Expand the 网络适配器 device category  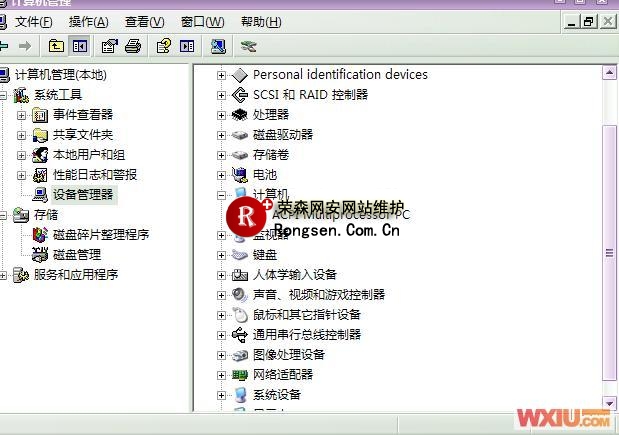coord(222,375)
